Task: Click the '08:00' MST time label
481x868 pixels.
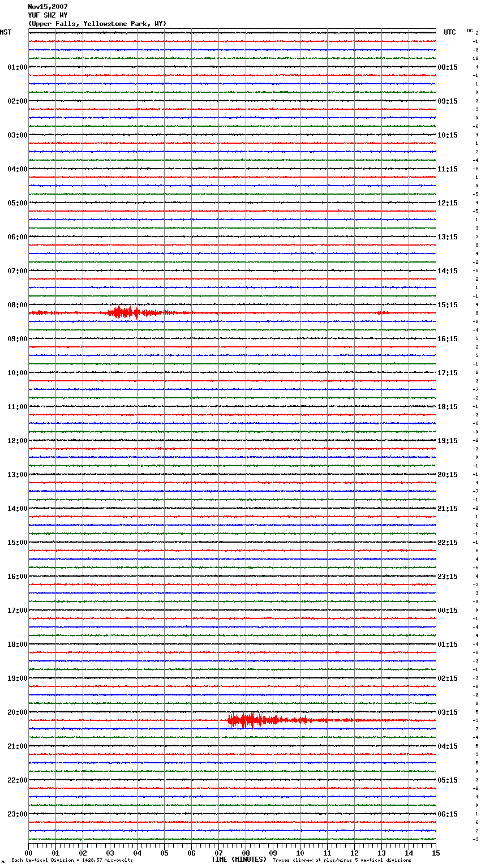Action: (18, 305)
